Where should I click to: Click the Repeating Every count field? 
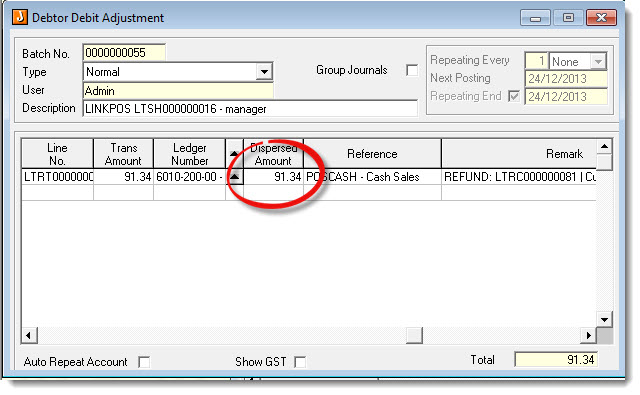536,62
